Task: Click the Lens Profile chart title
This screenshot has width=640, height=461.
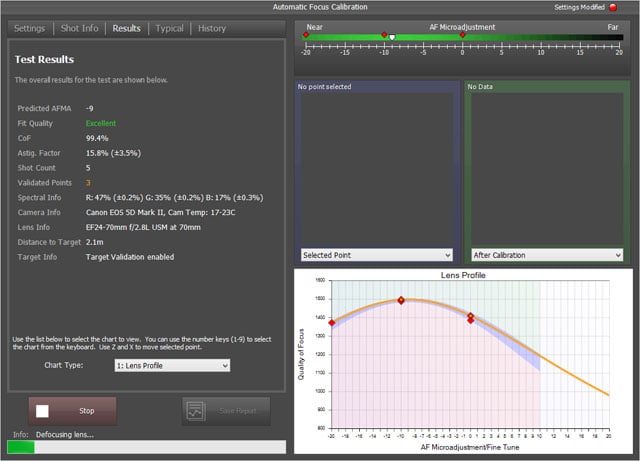Action: (463, 275)
